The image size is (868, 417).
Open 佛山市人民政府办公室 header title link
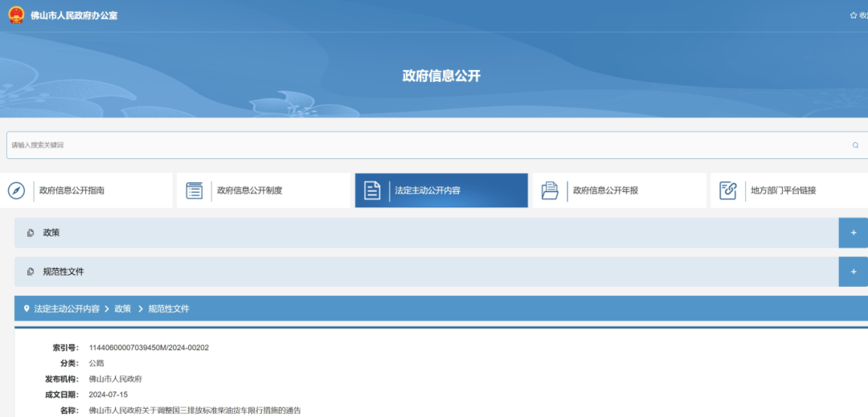[x=74, y=15]
